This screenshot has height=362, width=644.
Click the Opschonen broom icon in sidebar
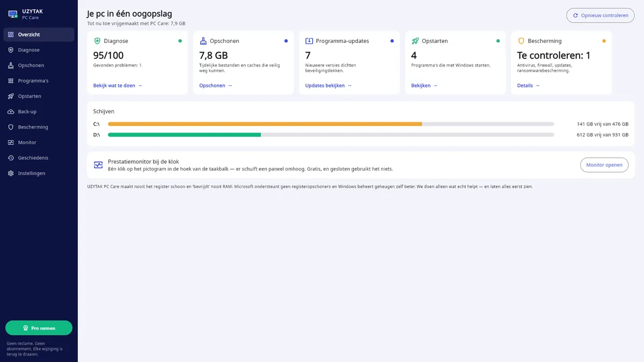pyautogui.click(x=11, y=65)
